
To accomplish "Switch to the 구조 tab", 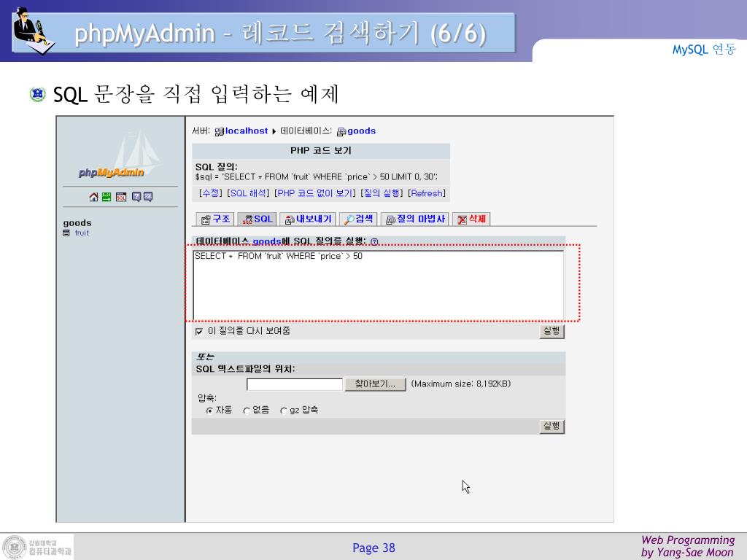I will coord(215,219).
